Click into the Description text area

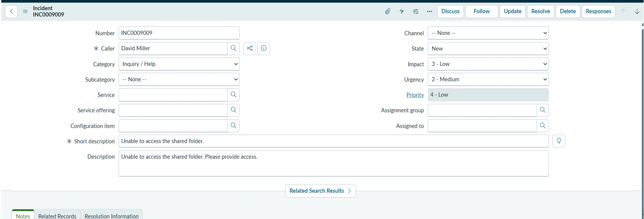(x=334, y=164)
